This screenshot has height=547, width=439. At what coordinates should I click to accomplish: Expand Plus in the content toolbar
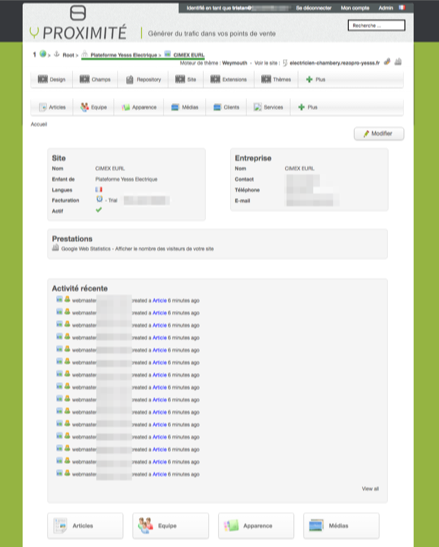coord(308,107)
